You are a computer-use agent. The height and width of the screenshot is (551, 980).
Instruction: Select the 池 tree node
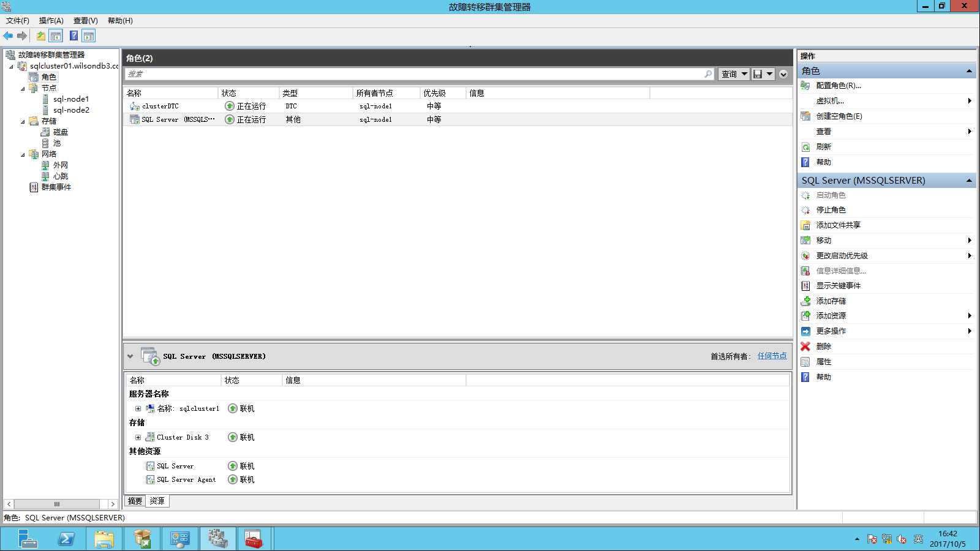56,143
